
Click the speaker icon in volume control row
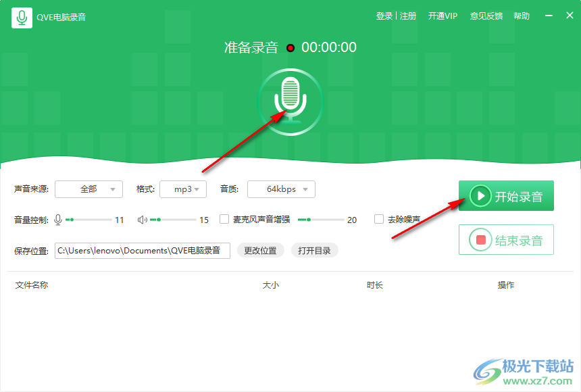[x=142, y=219]
